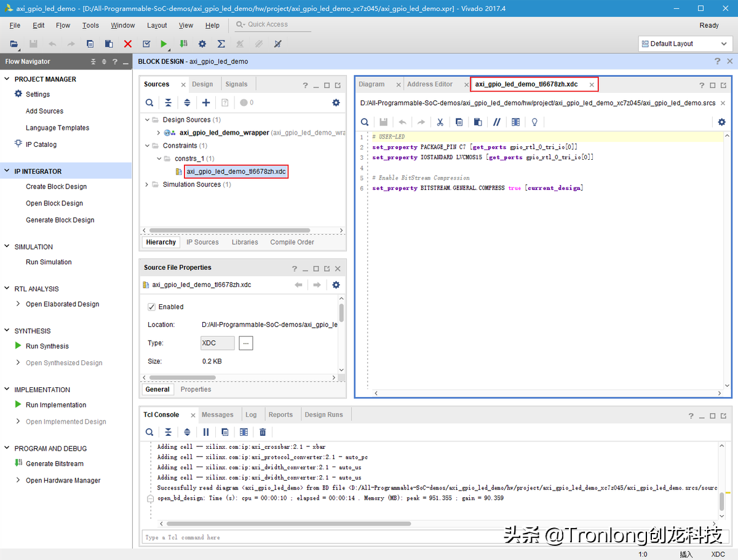
Task: Click the search icon in Tcl Console
Action: (149, 432)
